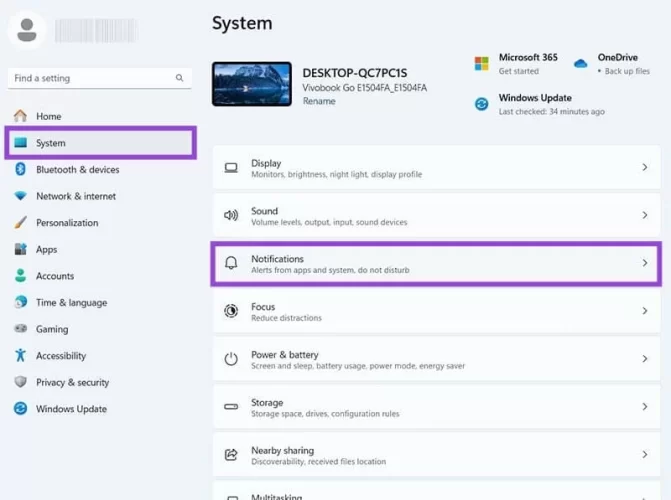The width and height of the screenshot is (671, 500).
Task: Click the OneDrive cloud icon
Action: tap(581, 64)
